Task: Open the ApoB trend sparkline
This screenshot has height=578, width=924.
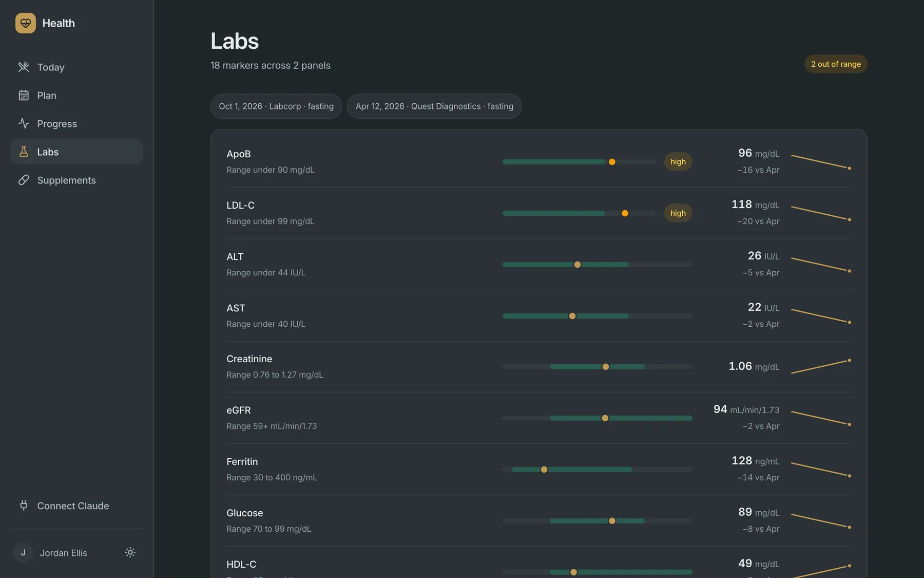Action: [821, 162]
